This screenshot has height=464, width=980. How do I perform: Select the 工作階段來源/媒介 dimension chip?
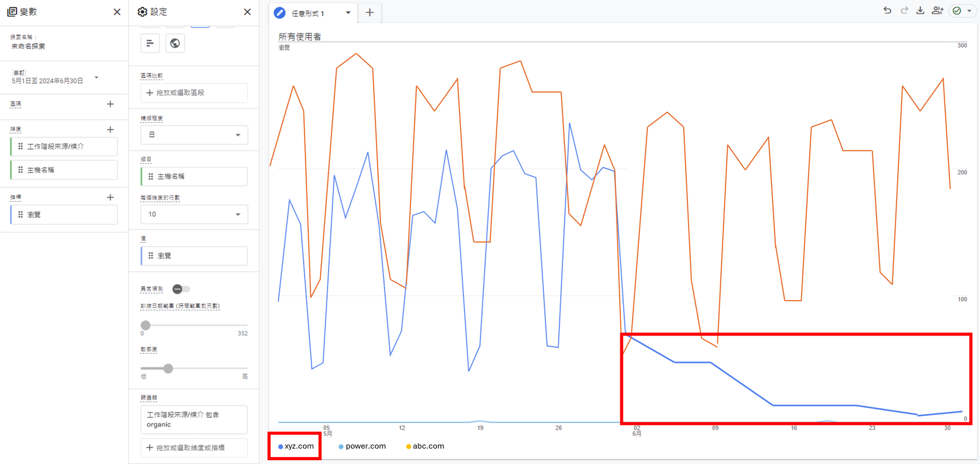64,147
